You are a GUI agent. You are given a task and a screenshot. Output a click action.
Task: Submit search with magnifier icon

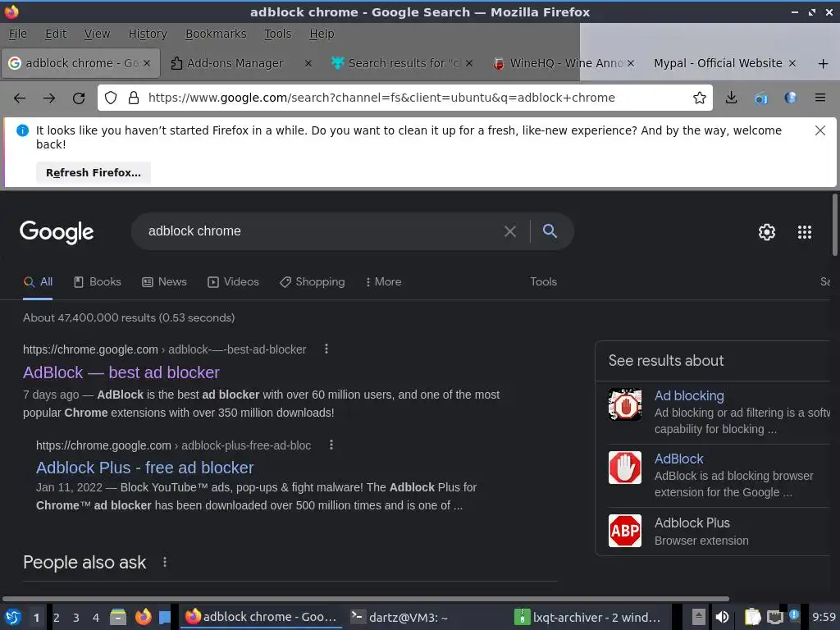click(x=550, y=231)
